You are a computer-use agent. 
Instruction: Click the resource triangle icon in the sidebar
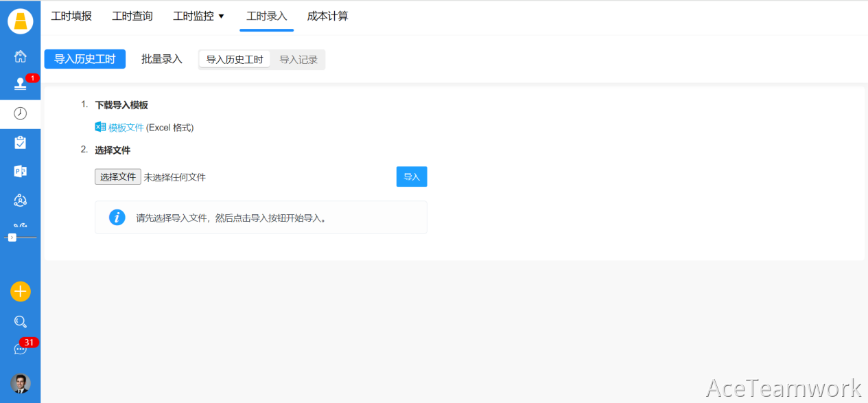[21, 200]
